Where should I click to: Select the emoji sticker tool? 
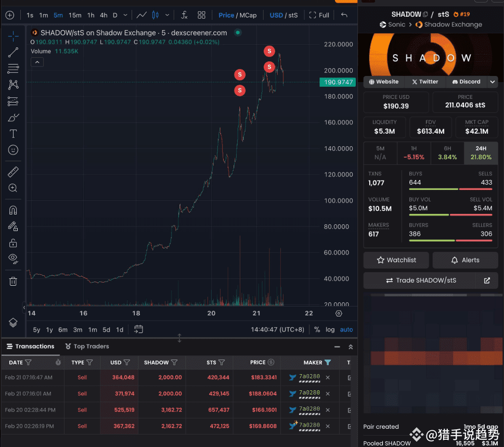[x=13, y=150]
